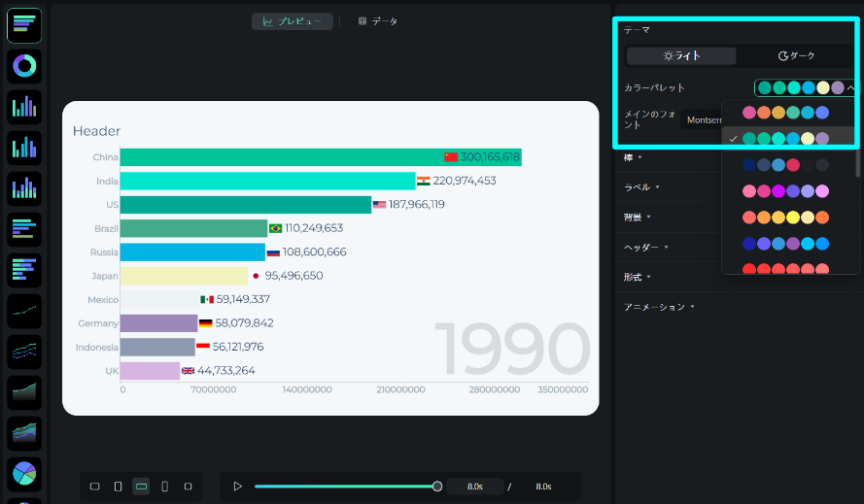Click the Indonesia value 56,121,976
The image size is (864, 504).
(238, 347)
